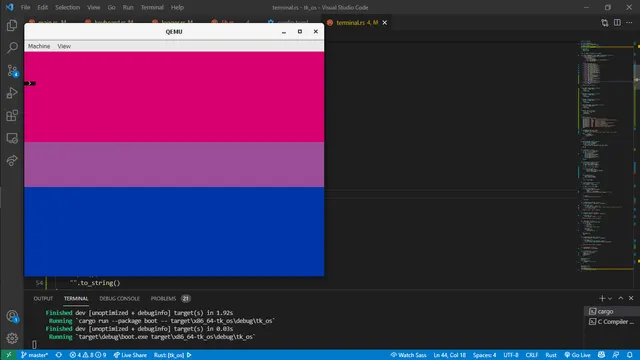This screenshot has height=360, width=640.
Task: Open Source Control view in activity bar
Action: coord(12,71)
